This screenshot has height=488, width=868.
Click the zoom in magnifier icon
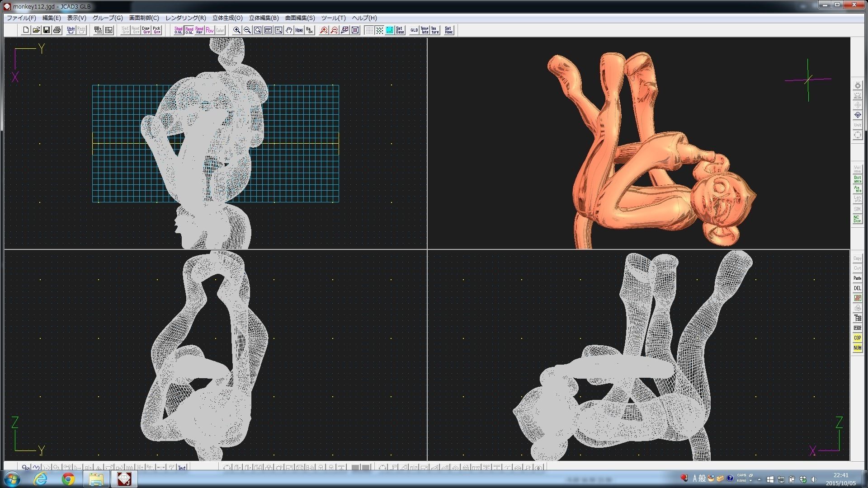[236, 30]
